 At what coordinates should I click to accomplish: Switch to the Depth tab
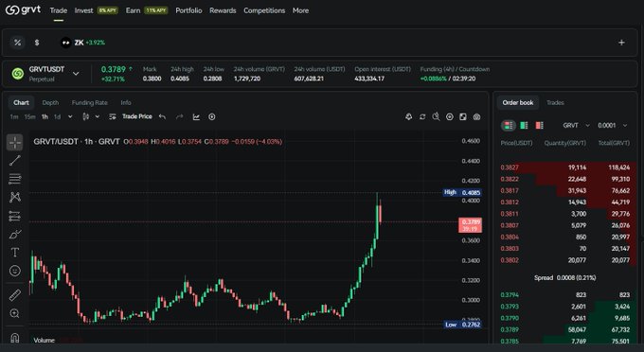[x=50, y=102]
